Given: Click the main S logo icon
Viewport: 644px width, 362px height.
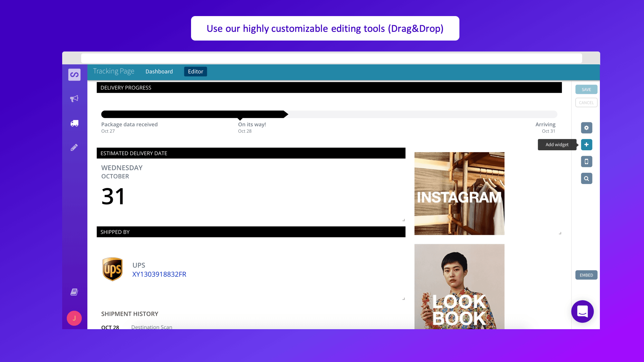Looking at the screenshot, I should point(74,75).
